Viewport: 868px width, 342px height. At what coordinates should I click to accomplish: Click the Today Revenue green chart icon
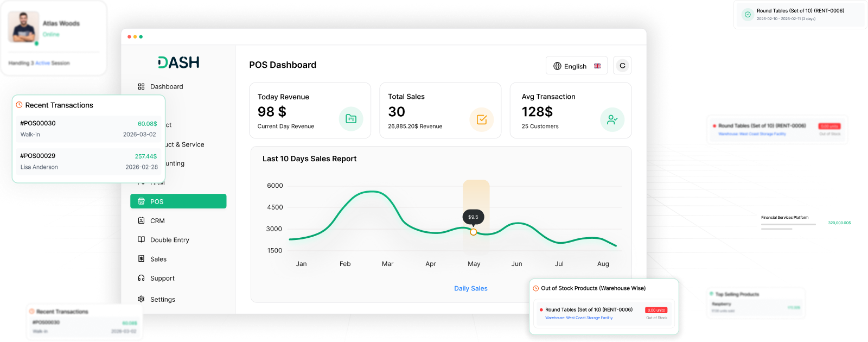(351, 119)
